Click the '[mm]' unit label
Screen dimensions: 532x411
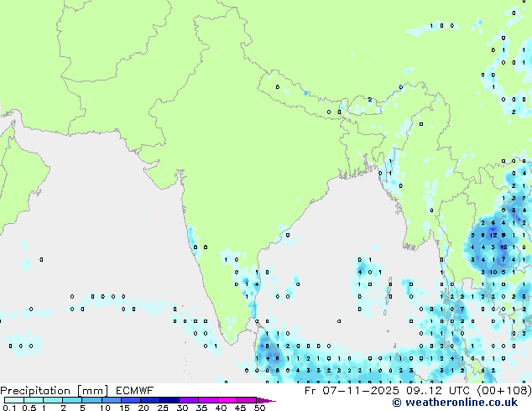[x=93, y=391]
